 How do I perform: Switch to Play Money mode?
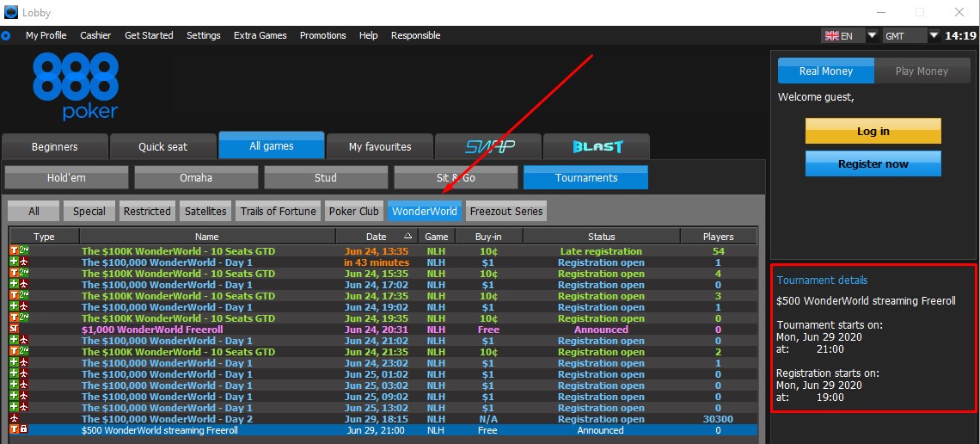922,71
